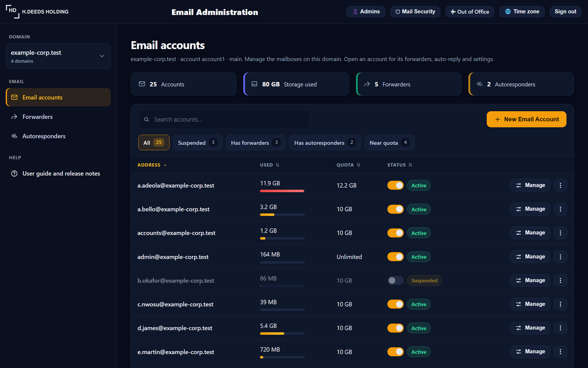Sort by the Address column header
Screen dimensions: 588x368
point(152,165)
